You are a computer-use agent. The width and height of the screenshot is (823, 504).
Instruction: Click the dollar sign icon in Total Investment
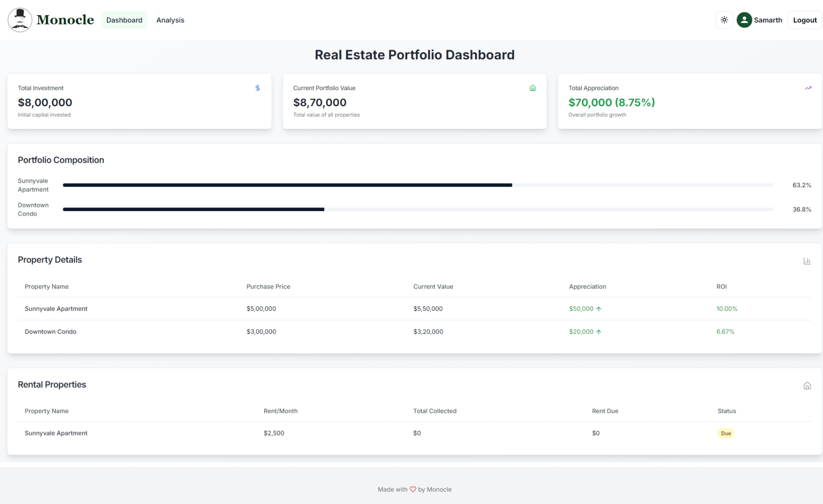pos(257,88)
